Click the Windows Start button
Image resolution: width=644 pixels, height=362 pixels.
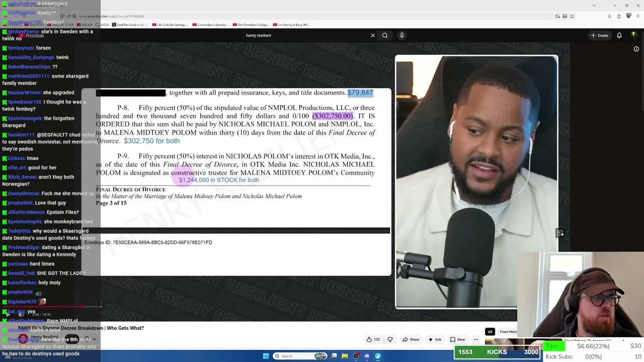(266, 356)
